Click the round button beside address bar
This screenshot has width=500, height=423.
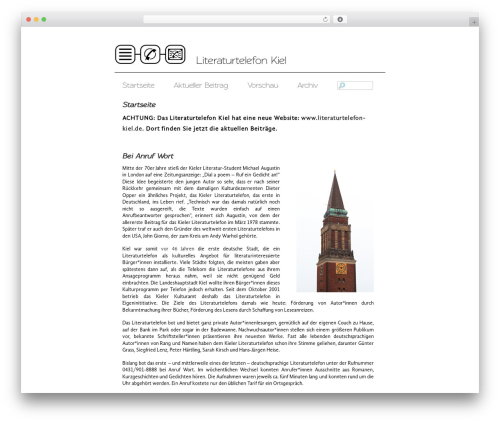[340, 20]
